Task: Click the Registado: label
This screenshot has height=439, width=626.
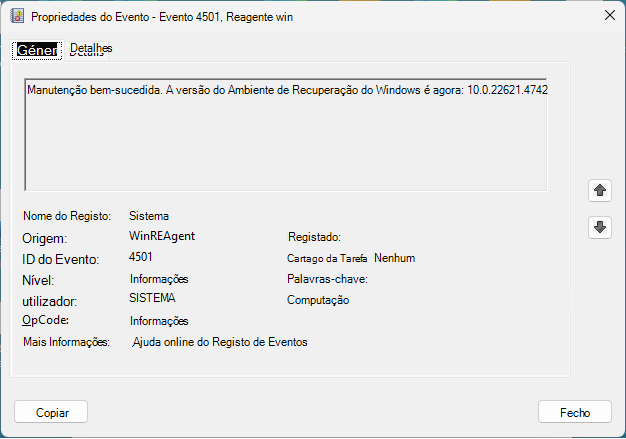Action: click(314, 237)
